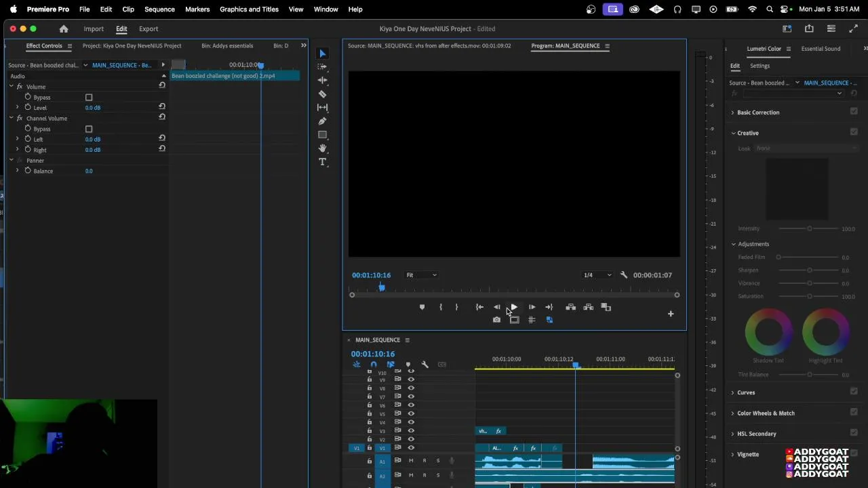Expand the Curves section

[733, 392]
